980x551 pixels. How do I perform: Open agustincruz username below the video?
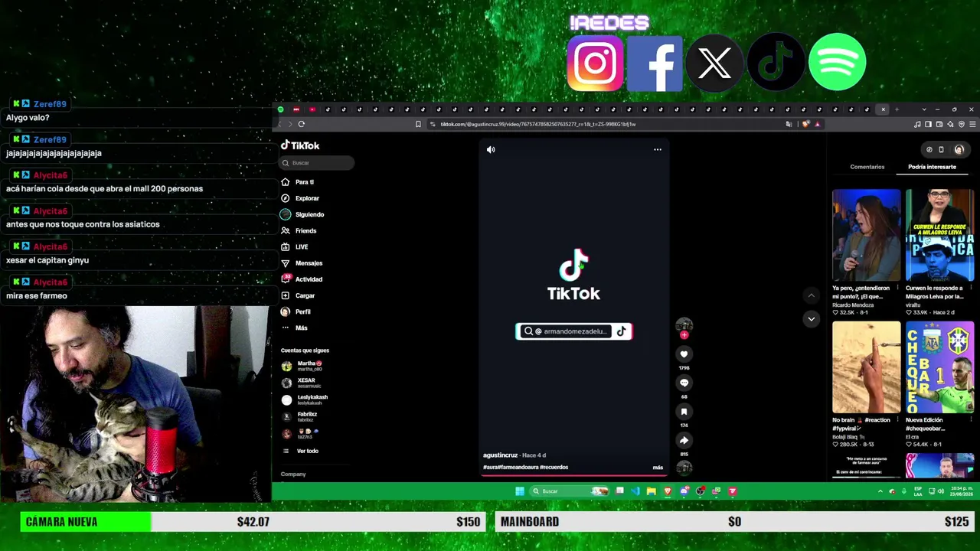pos(501,455)
